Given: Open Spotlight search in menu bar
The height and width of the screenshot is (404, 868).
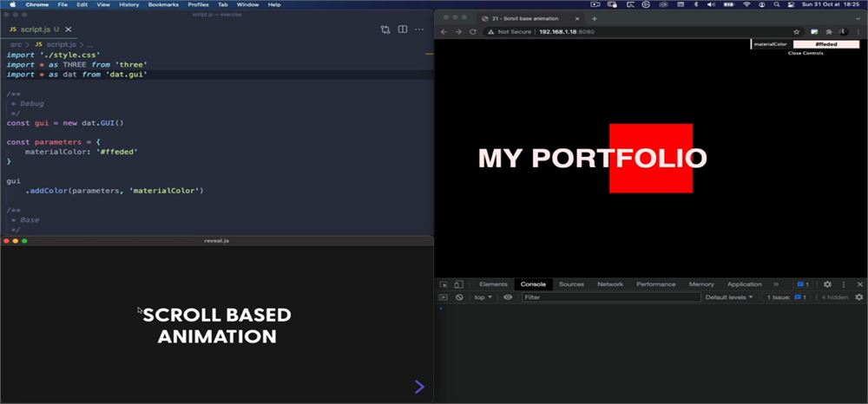Looking at the screenshot, I should pyautogui.click(x=777, y=4).
